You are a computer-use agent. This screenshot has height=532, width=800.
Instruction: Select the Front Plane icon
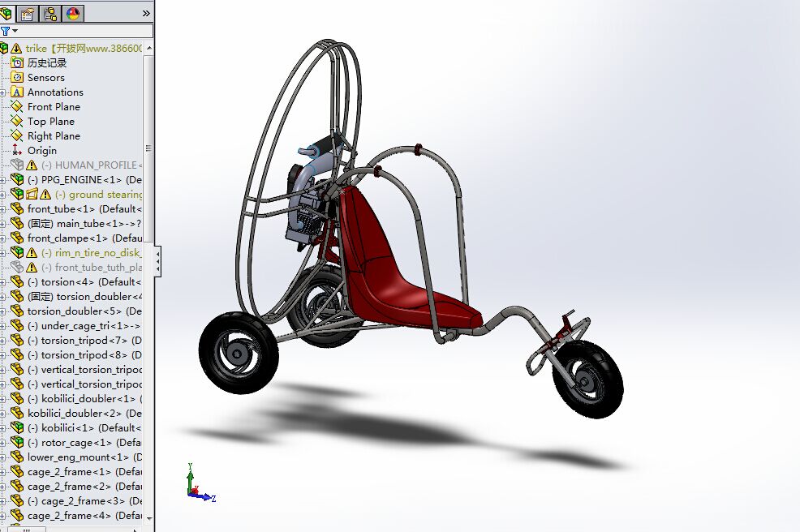pos(17,106)
